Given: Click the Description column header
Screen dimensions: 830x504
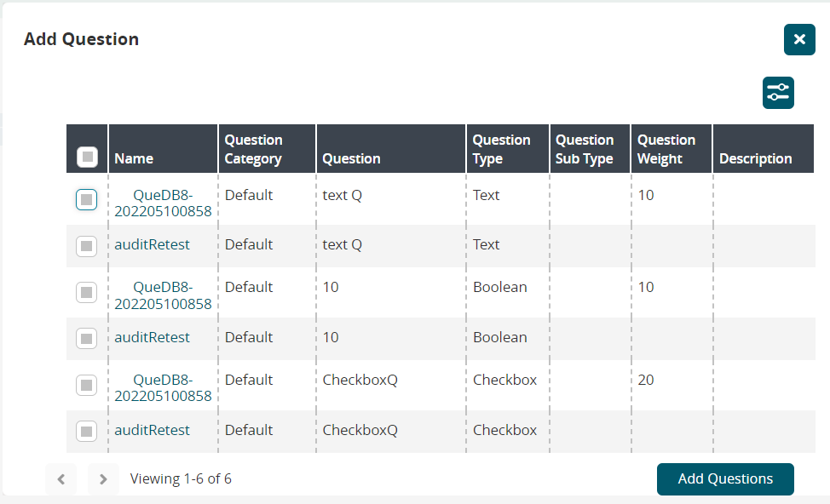Looking at the screenshot, I should [x=755, y=158].
